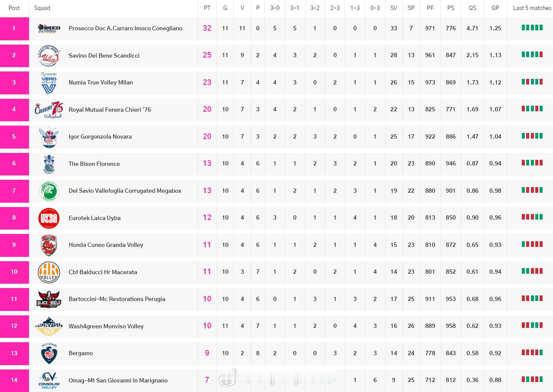Image resolution: width=553 pixels, height=392 pixels.
Task: Click Scandicci's 25 points value
Action: coord(207,55)
